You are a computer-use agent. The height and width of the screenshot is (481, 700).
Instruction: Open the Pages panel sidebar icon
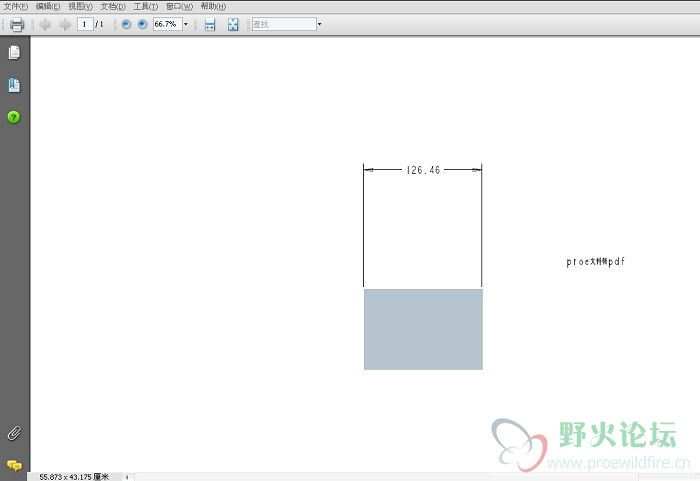[x=14, y=52]
